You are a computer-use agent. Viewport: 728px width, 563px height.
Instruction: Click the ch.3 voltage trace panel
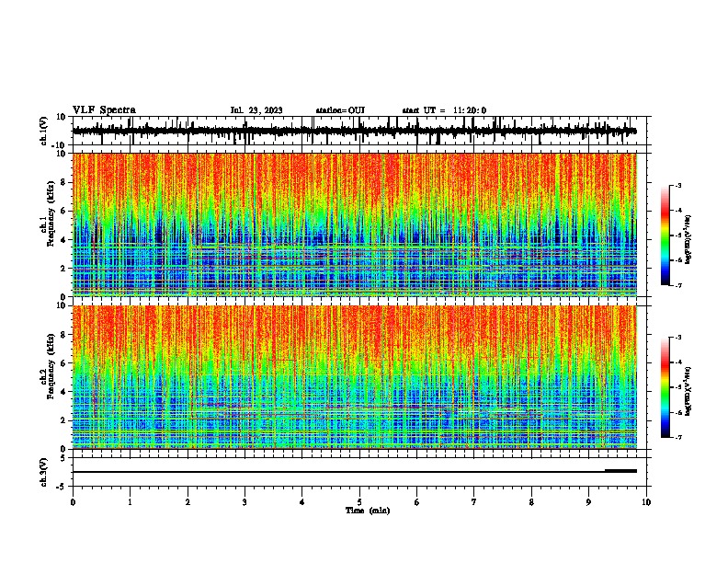[x=359, y=472]
